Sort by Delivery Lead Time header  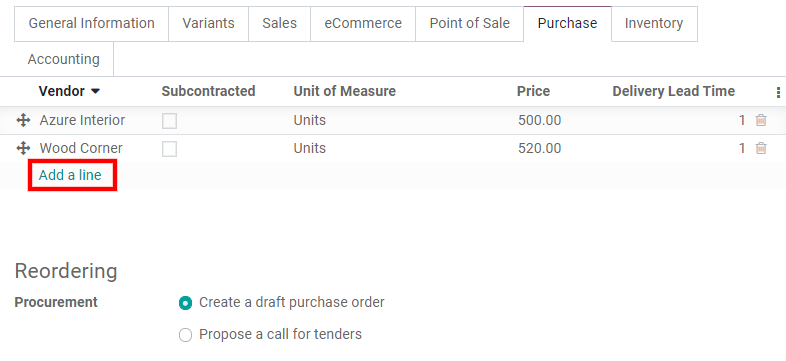[x=673, y=91]
